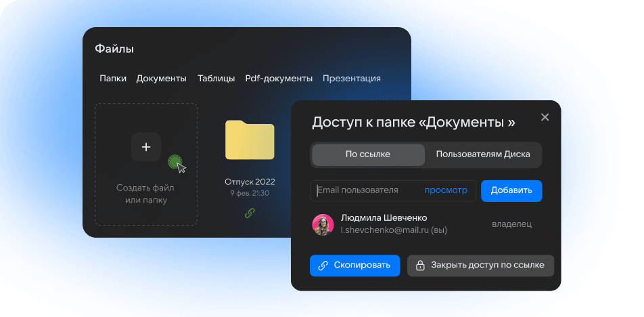
Task: Open the yellow Отпуск 2022 folder
Action: click(250, 140)
